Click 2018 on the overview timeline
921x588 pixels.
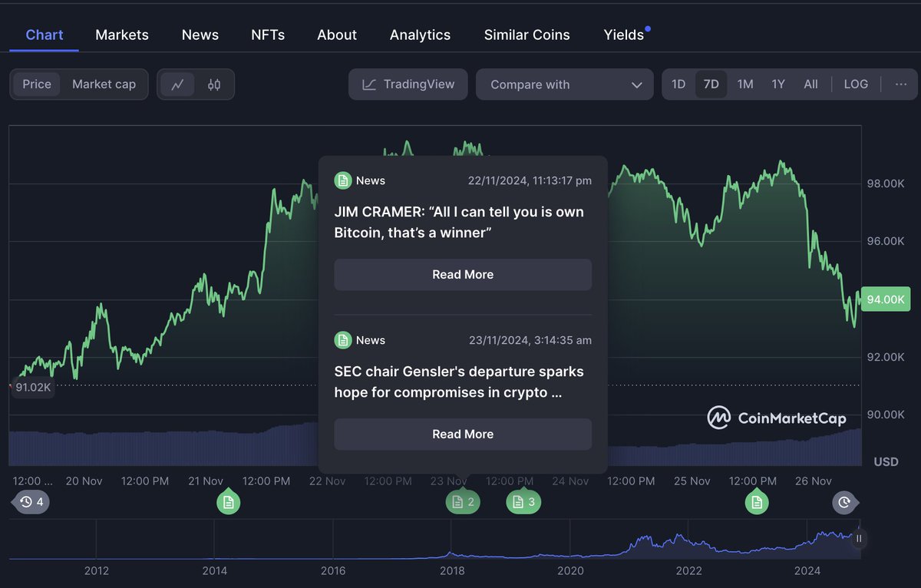click(x=452, y=570)
